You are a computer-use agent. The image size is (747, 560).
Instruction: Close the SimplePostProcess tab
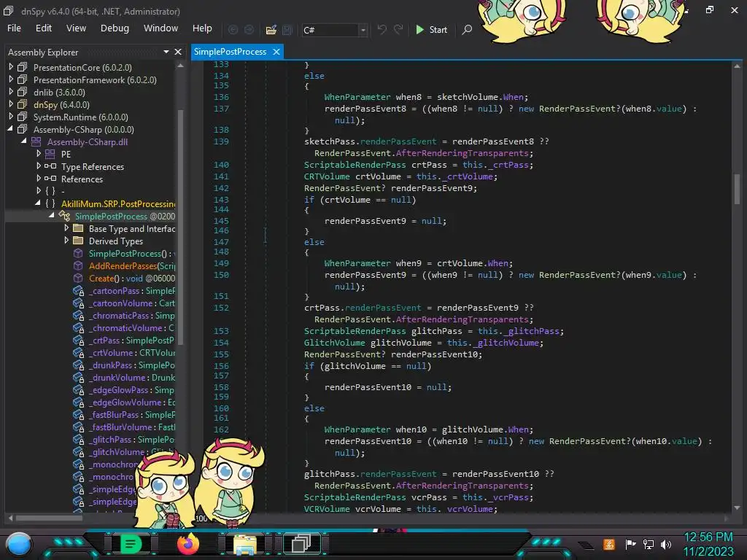tap(276, 52)
